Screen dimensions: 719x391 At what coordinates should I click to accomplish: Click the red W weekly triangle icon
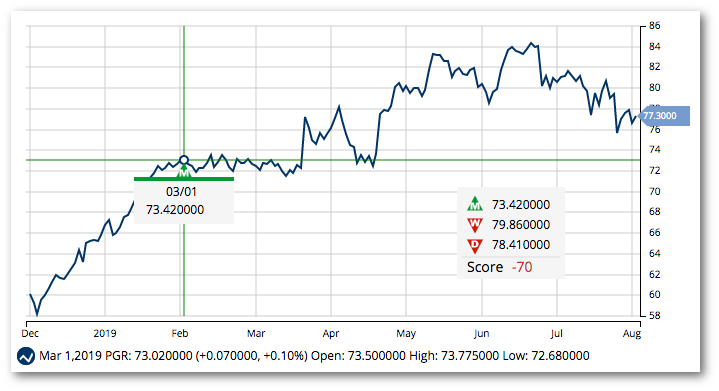pyautogui.click(x=475, y=225)
